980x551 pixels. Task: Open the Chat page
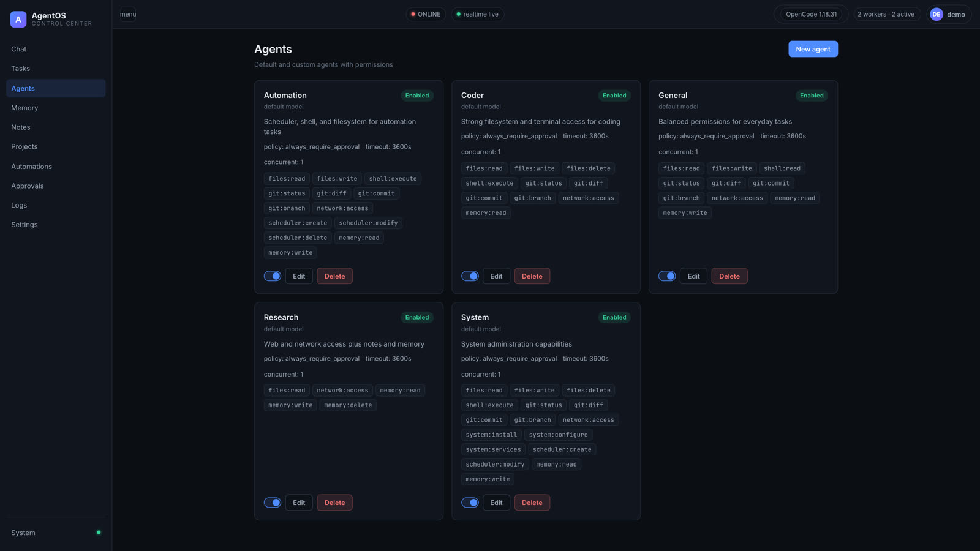pos(56,49)
